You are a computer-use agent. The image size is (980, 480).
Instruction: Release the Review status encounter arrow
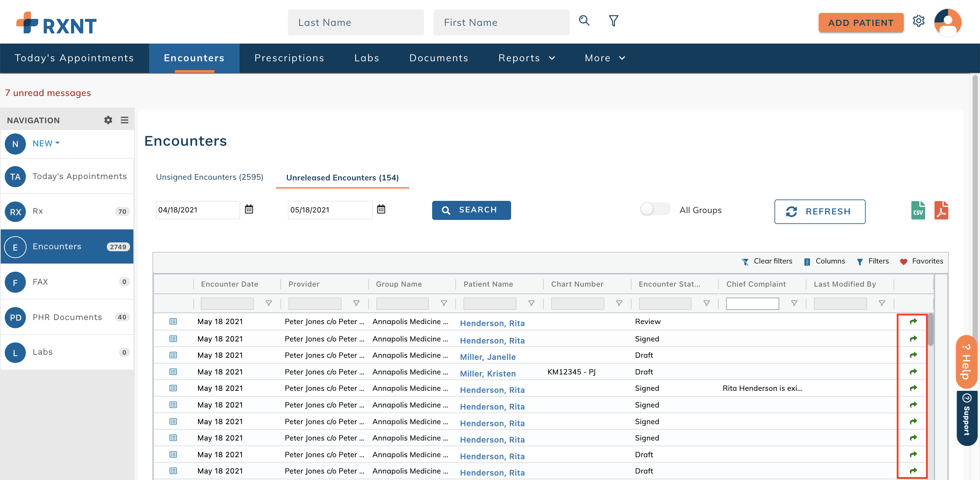pyautogui.click(x=913, y=322)
